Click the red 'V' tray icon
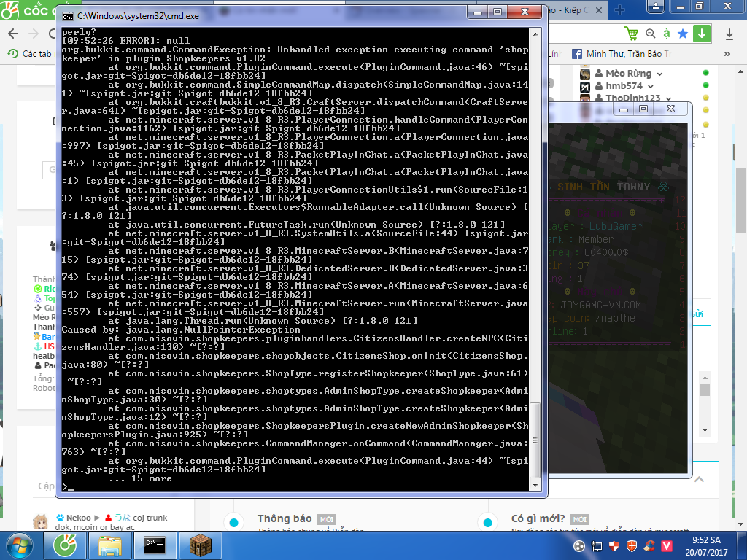Image resolution: width=747 pixels, height=560 pixels. [x=667, y=545]
